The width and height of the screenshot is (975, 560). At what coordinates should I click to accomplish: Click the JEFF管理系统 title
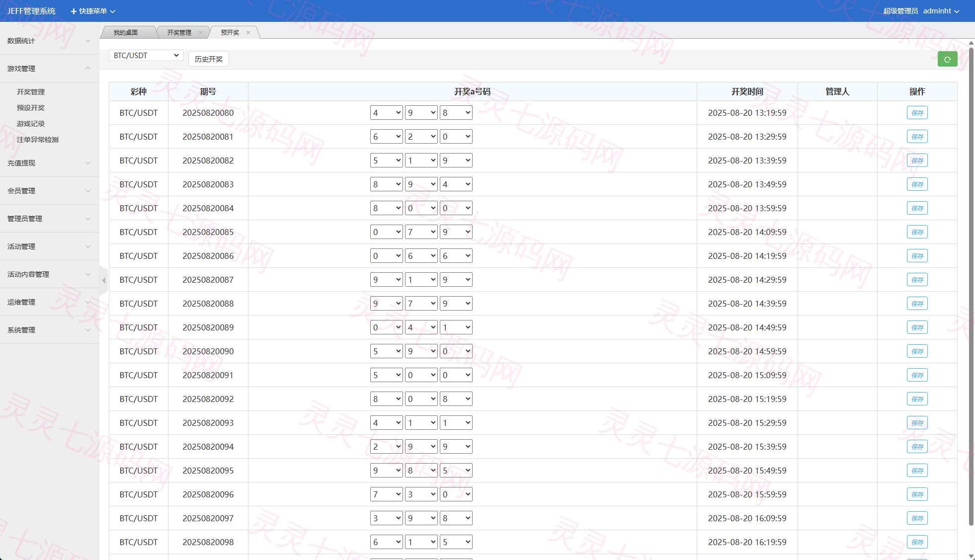(31, 11)
